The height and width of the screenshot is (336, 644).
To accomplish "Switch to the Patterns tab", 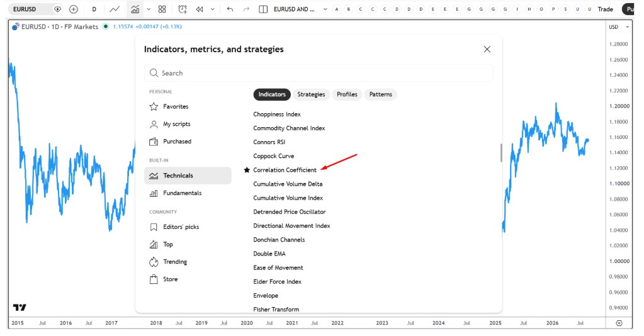I will pyautogui.click(x=381, y=94).
